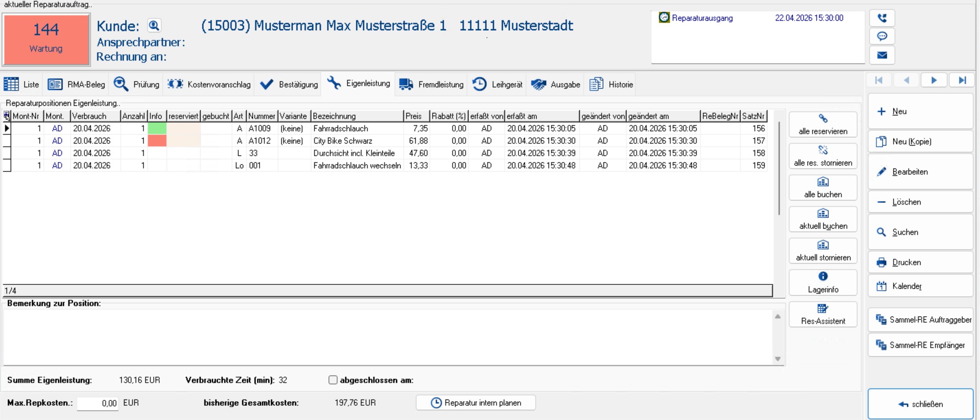Image resolution: width=980 pixels, height=420 pixels.
Task: Jump to last record arrow
Action: [x=962, y=81]
